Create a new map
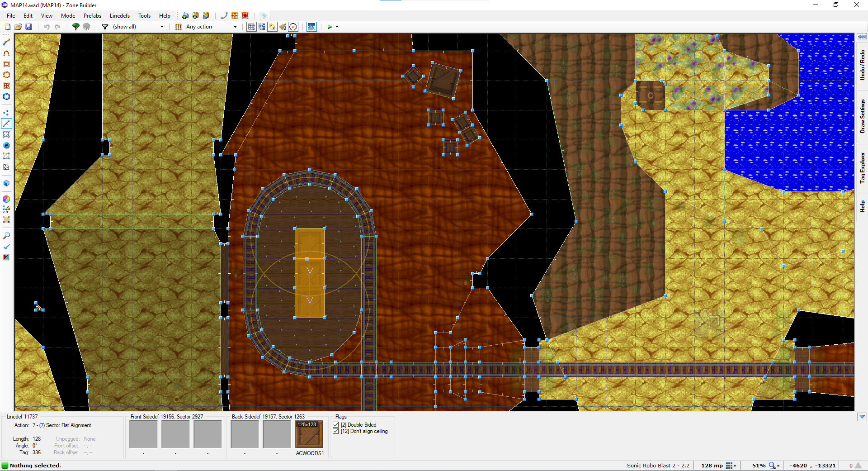 click(7, 27)
